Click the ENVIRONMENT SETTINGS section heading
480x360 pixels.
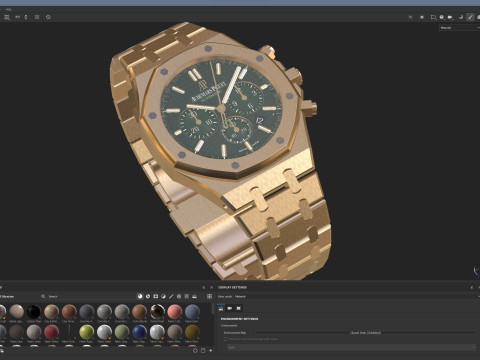pos(239,319)
